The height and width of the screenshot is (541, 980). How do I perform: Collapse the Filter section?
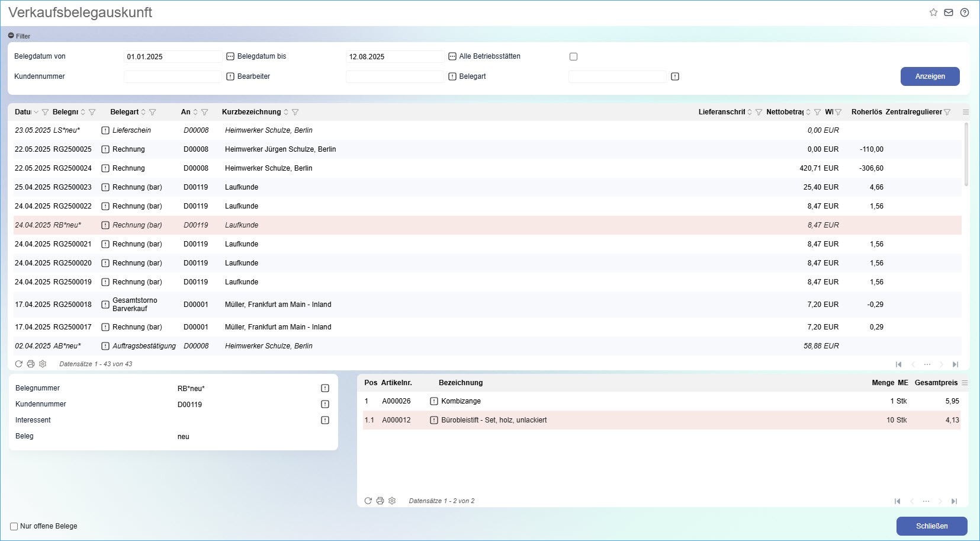pyautogui.click(x=11, y=36)
